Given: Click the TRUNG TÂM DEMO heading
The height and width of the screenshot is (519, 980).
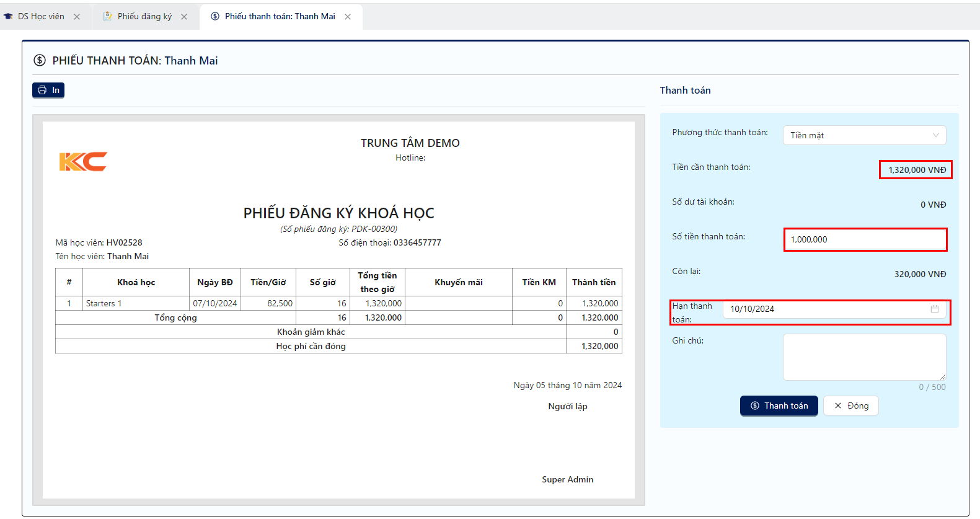Looking at the screenshot, I should 410,143.
